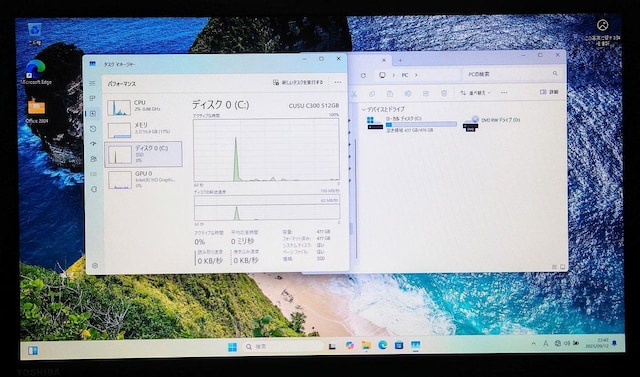Open the Services page in Task Manager sidebar
Viewport: 640px width, 377px height.
(94, 189)
